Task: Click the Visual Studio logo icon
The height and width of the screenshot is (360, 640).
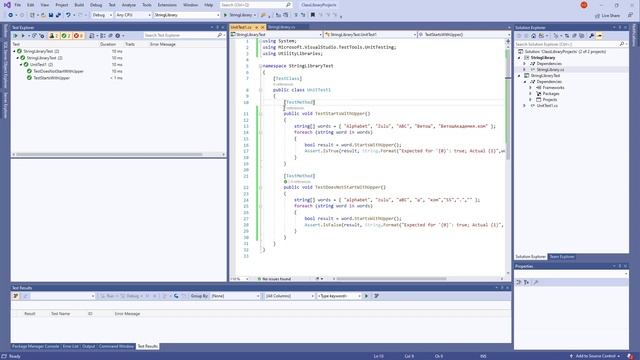Action: tap(7, 5)
